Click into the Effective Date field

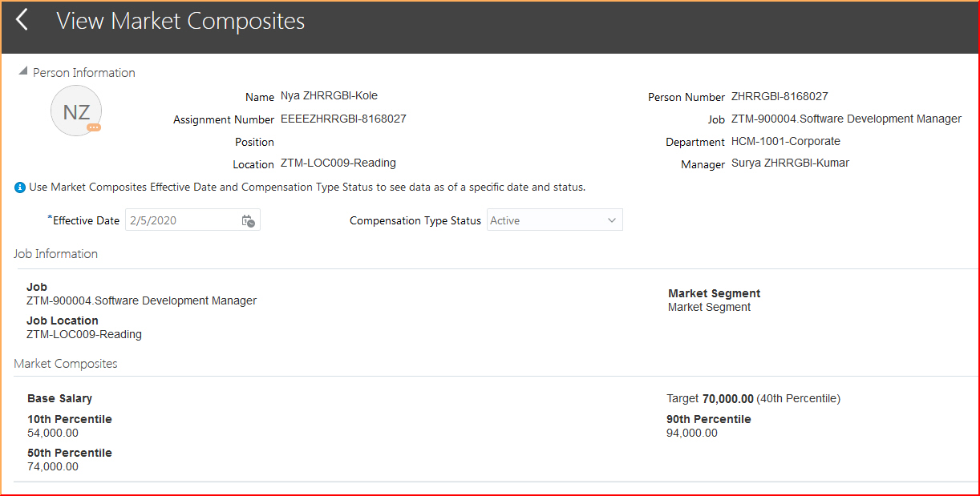(181, 220)
